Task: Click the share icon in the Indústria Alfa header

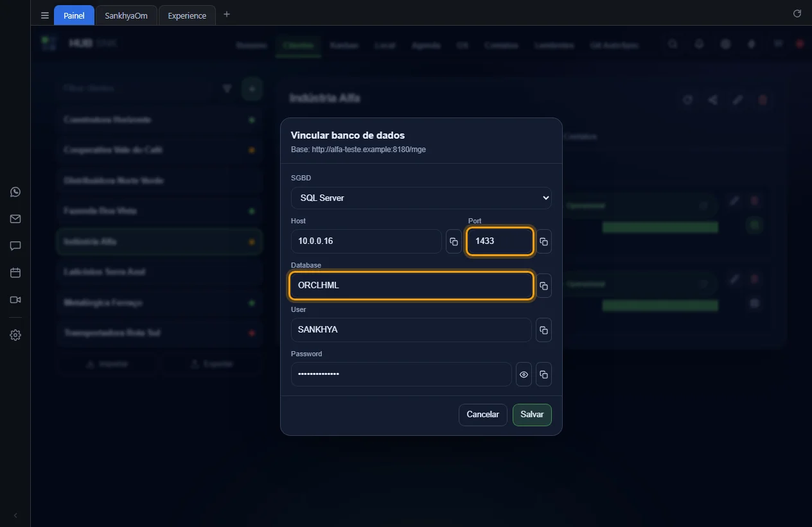Action: tap(713, 99)
